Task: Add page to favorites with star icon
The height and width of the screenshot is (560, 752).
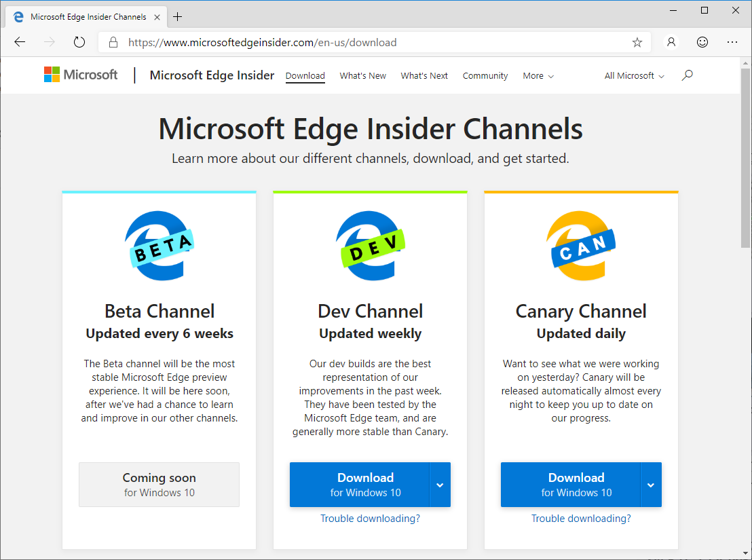Action: point(637,42)
